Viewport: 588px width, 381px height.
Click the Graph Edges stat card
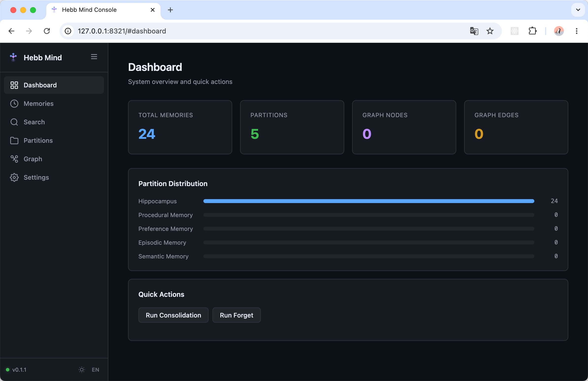[516, 127]
